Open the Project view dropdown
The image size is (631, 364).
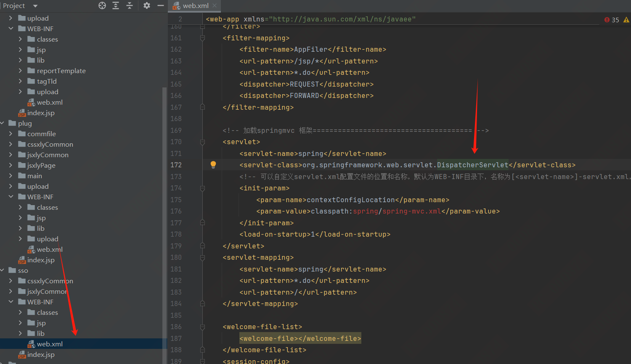click(35, 6)
